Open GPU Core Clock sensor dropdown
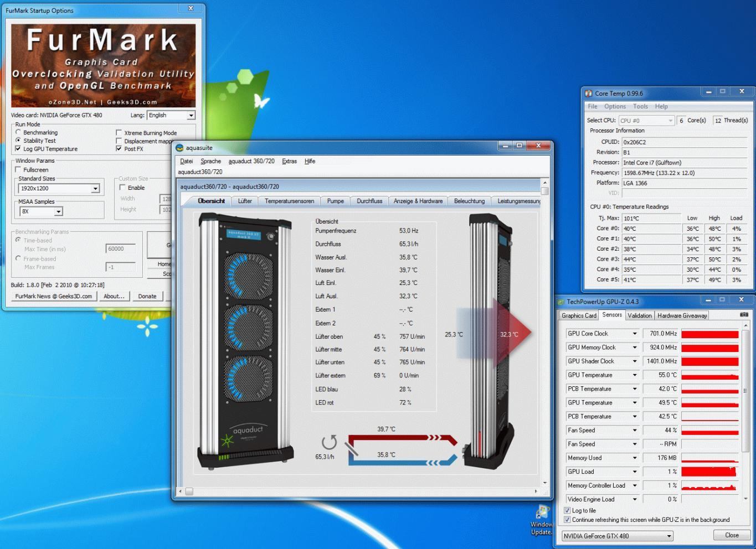Screen dimensions: 756x549 pos(635,334)
